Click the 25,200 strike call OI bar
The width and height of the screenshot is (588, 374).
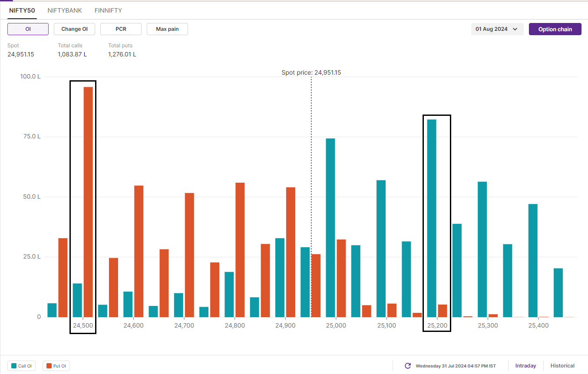432,218
